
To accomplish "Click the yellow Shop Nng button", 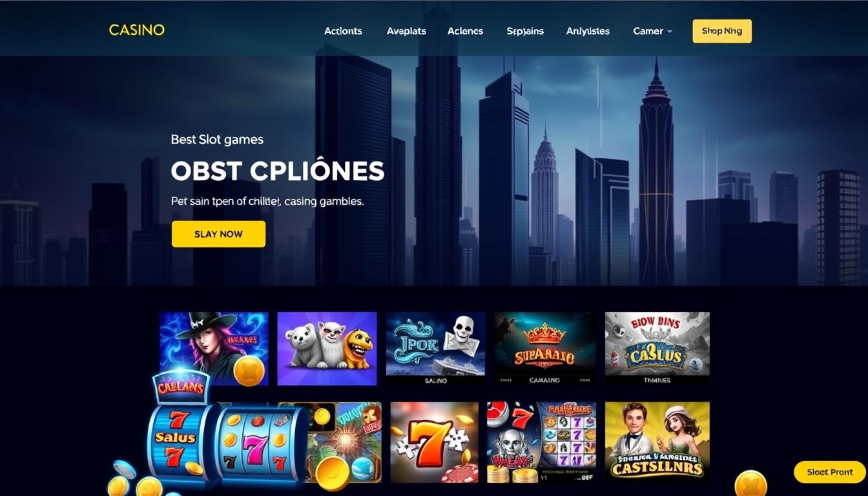I will tap(722, 31).
